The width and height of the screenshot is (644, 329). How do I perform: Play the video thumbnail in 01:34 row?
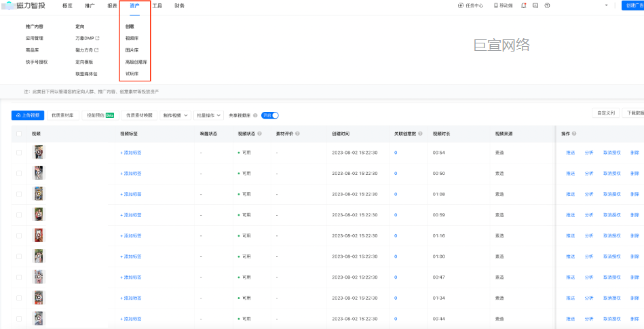(x=39, y=297)
